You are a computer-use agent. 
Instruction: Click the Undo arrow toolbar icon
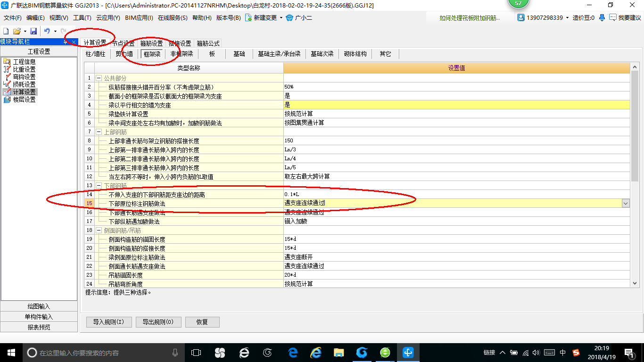47,31
